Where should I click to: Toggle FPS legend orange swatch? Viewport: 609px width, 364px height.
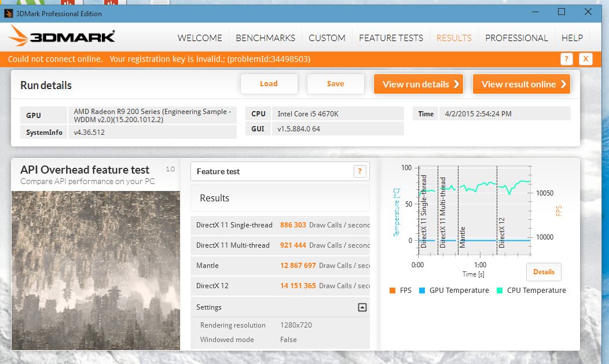coord(392,291)
